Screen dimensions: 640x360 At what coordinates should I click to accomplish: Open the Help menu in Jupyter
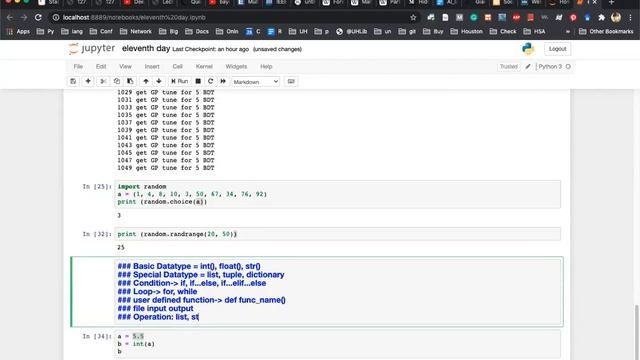pyautogui.click(x=266, y=67)
